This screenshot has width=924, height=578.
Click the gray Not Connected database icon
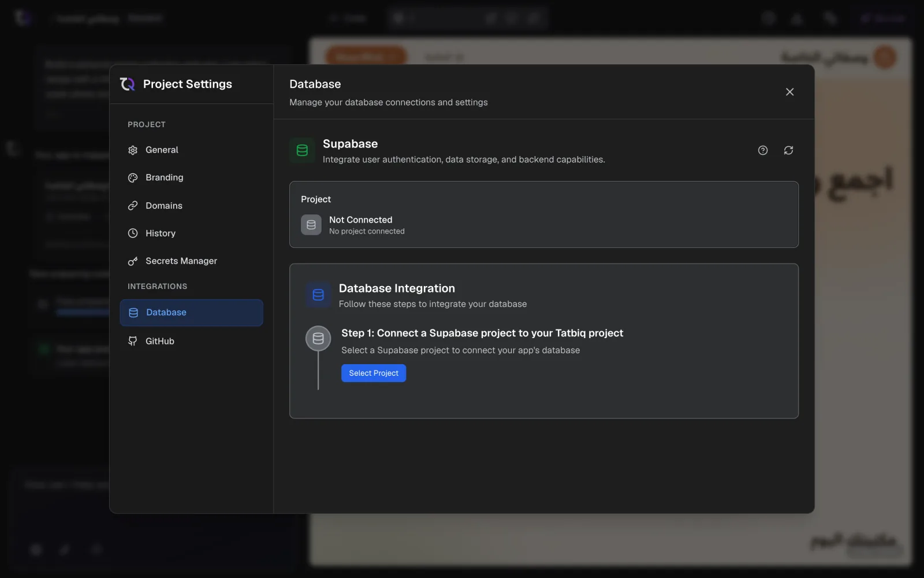click(x=311, y=225)
